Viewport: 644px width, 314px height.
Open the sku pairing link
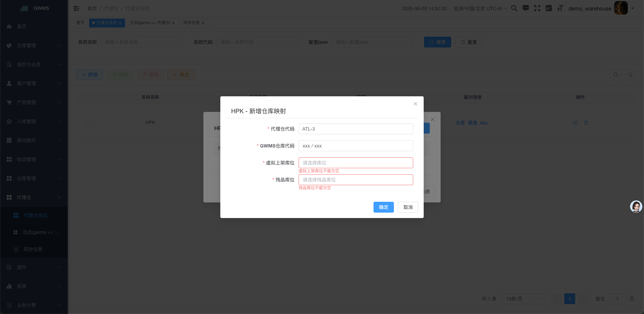point(484,123)
